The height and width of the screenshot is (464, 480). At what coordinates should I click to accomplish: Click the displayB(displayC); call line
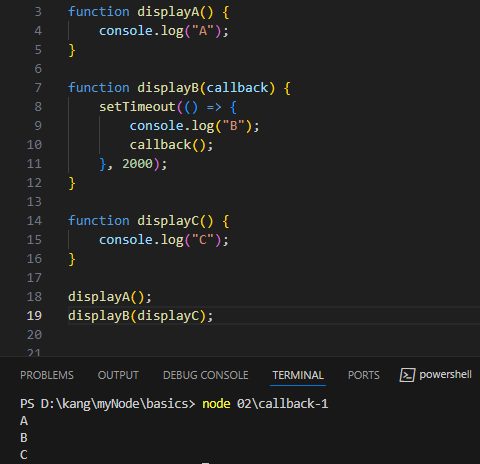[x=141, y=316]
